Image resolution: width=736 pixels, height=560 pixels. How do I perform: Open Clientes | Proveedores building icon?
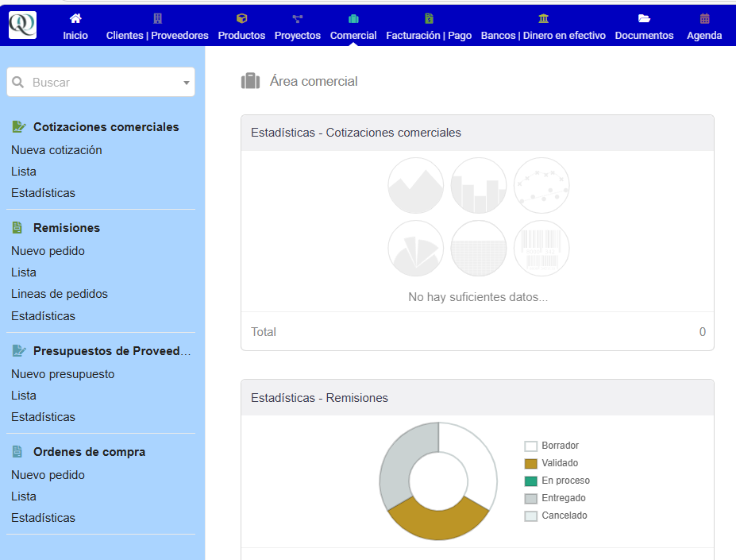[157, 18]
